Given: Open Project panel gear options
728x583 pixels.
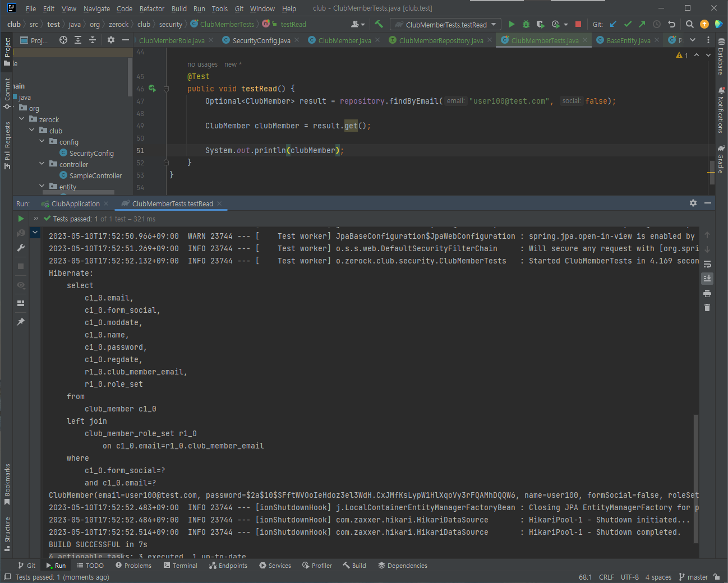Looking at the screenshot, I should [x=111, y=40].
